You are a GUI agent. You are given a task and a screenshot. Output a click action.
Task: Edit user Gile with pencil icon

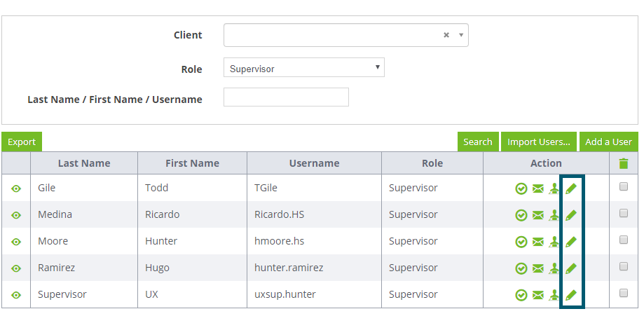click(571, 188)
